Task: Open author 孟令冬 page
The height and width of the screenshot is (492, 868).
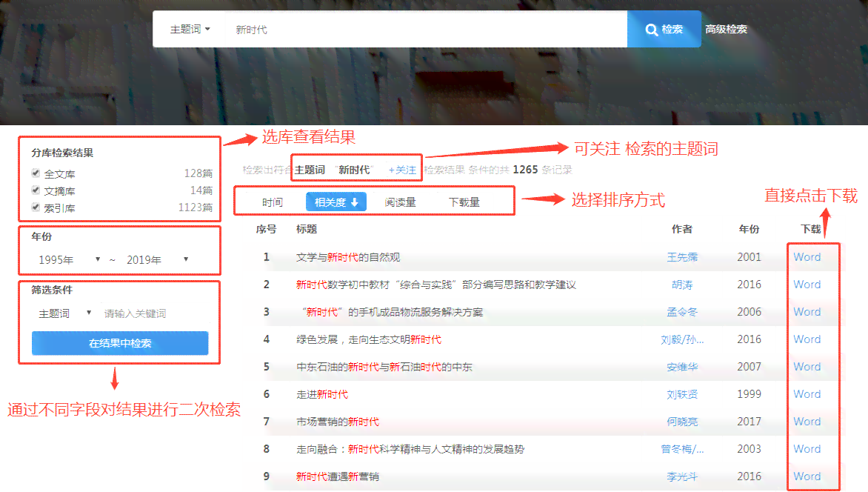Action: tap(682, 312)
